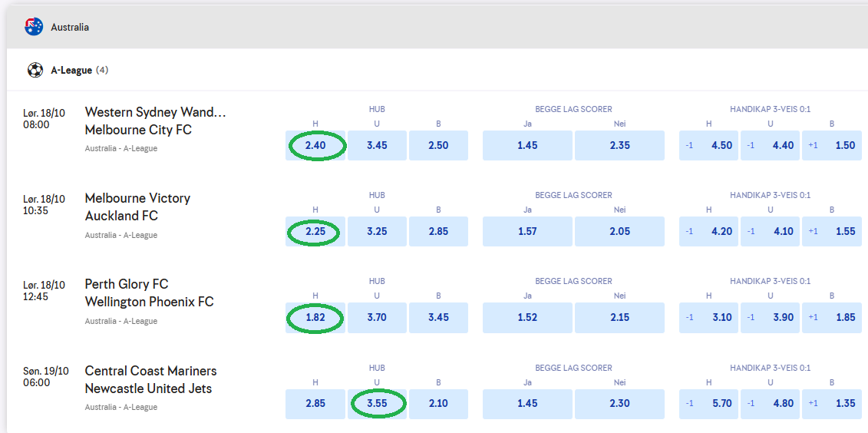The height and width of the screenshot is (433, 868).
Task: Open Central Coast Mariners vs Newcastle Jets match
Action: point(150,379)
